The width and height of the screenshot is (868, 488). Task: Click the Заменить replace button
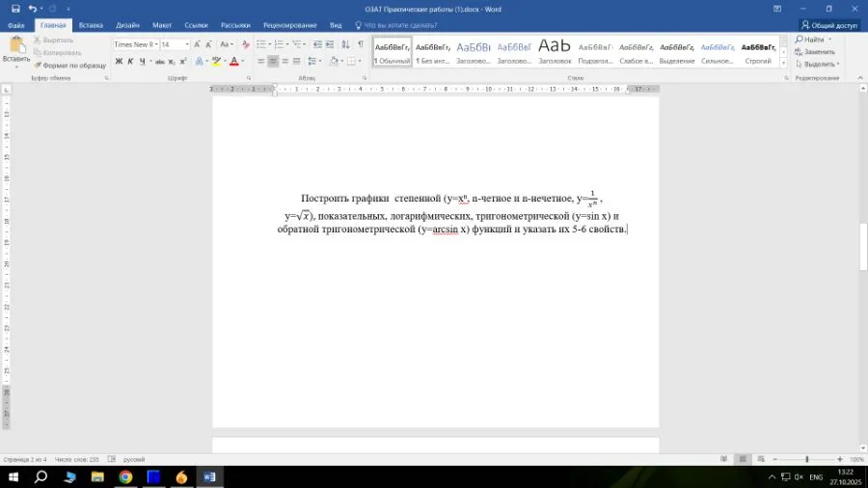[818, 52]
